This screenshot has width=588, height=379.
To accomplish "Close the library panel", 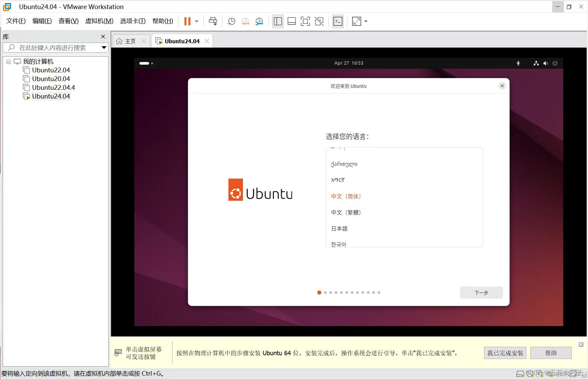I will tap(103, 37).
